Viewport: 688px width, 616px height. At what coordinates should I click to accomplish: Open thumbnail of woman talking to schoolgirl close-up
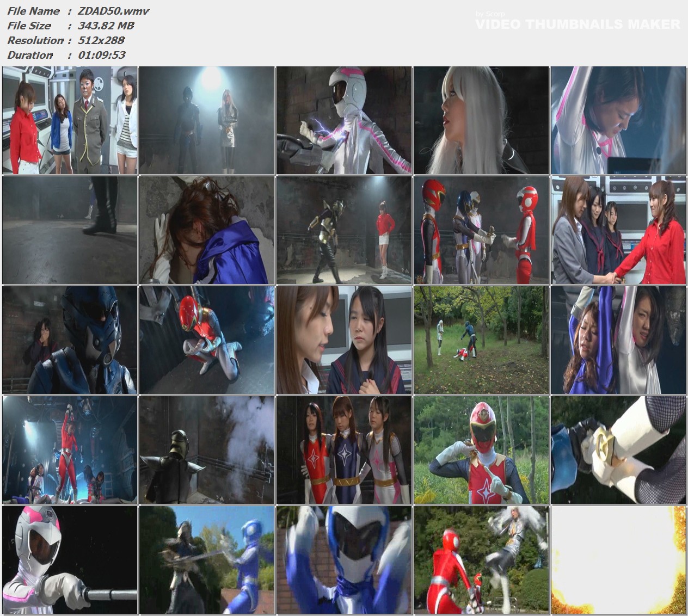345,340
